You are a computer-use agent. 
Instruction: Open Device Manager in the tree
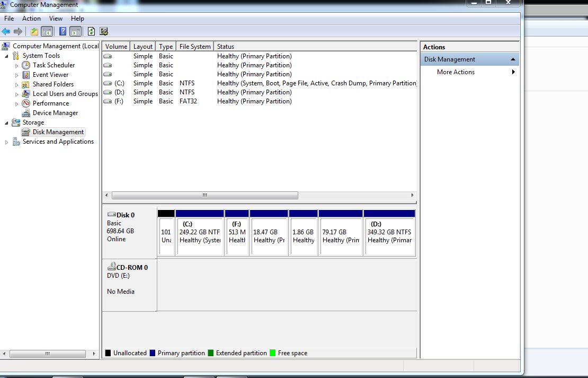55,113
